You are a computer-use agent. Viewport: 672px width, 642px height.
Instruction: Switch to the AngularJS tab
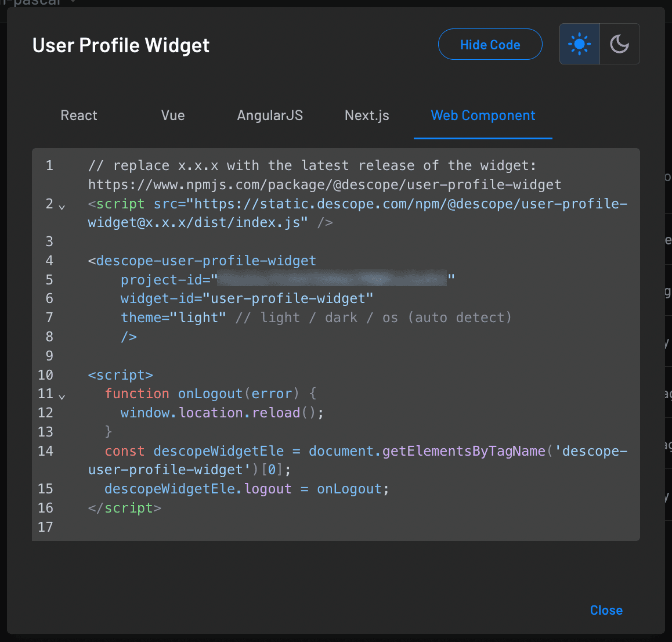(x=269, y=116)
